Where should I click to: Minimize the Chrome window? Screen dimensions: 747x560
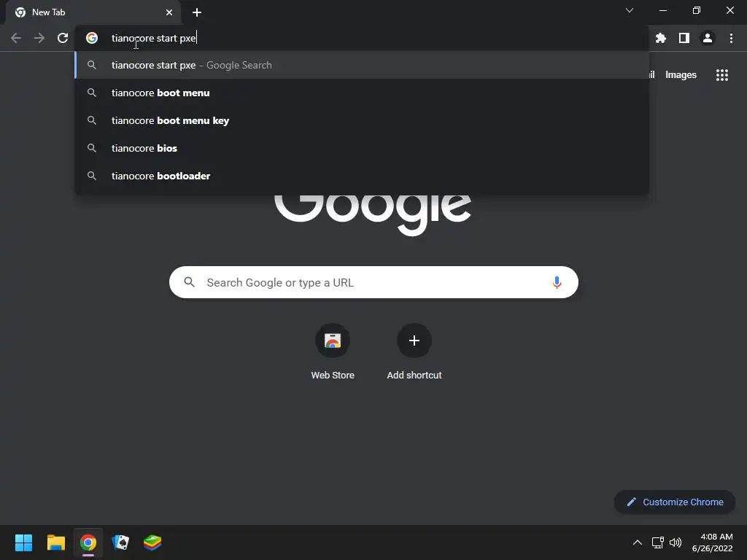pos(662,10)
